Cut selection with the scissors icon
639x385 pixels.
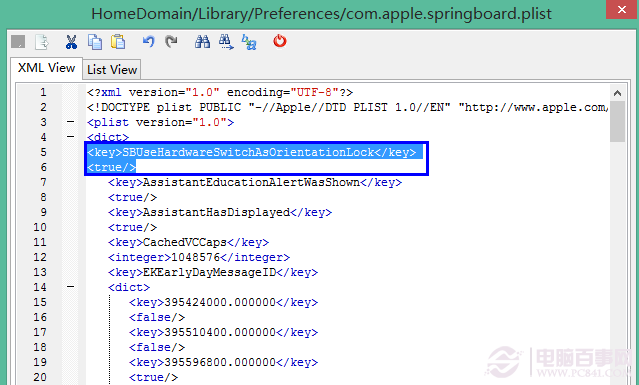point(71,42)
